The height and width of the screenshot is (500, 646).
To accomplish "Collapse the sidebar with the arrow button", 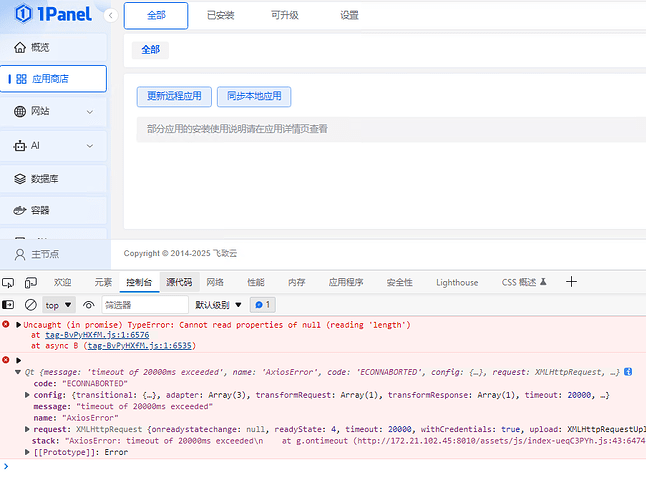I will click(109, 16).
